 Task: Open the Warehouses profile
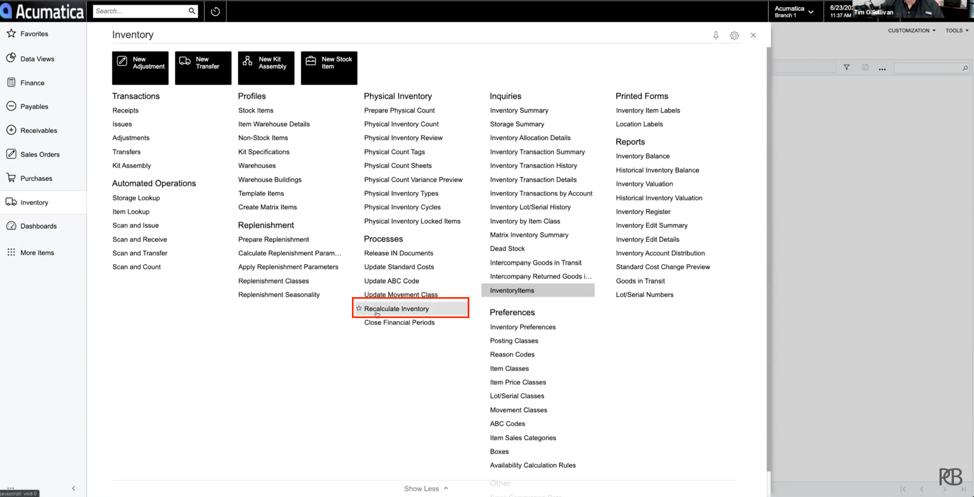pyautogui.click(x=257, y=165)
